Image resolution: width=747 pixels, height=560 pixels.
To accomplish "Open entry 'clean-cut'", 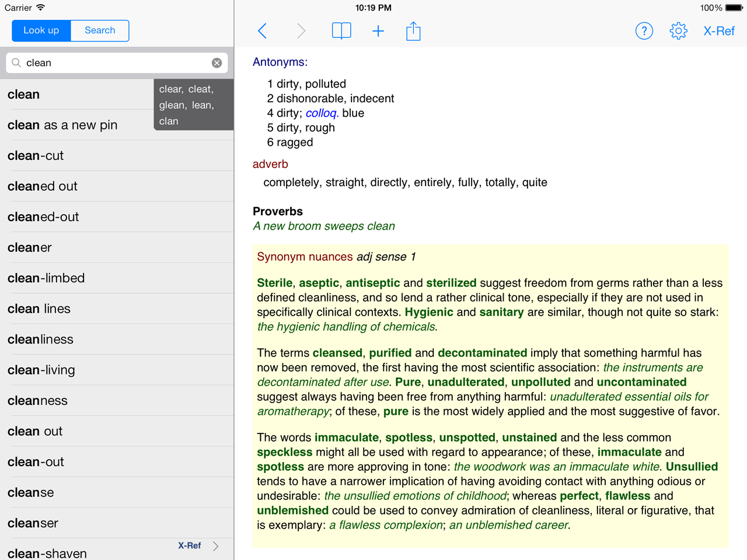I will (117, 156).
